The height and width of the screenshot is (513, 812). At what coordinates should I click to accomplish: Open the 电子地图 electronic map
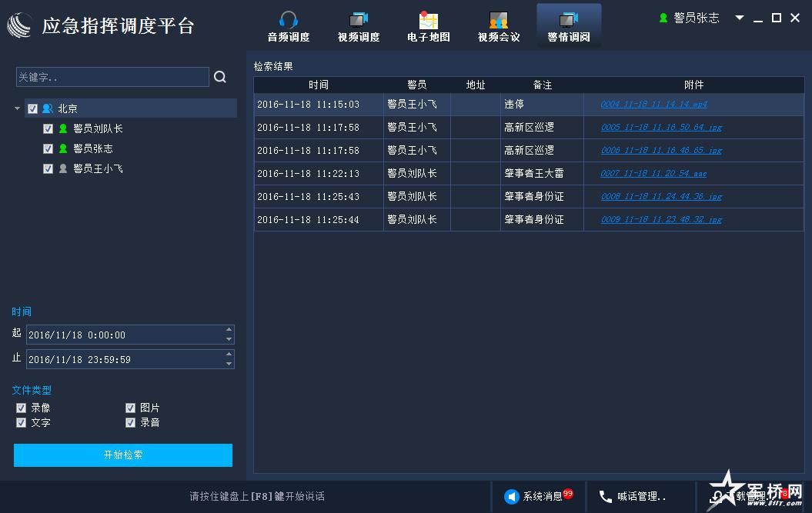pyautogui.click(x=429, y=26)
